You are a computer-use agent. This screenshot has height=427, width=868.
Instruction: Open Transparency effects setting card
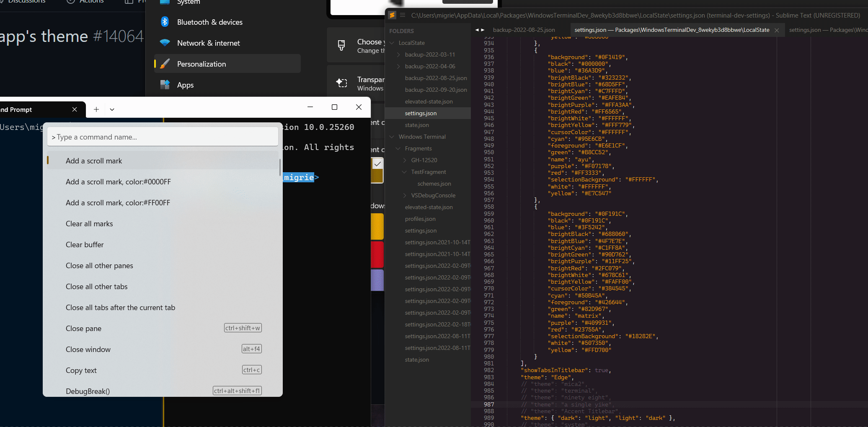pos(356,83)
